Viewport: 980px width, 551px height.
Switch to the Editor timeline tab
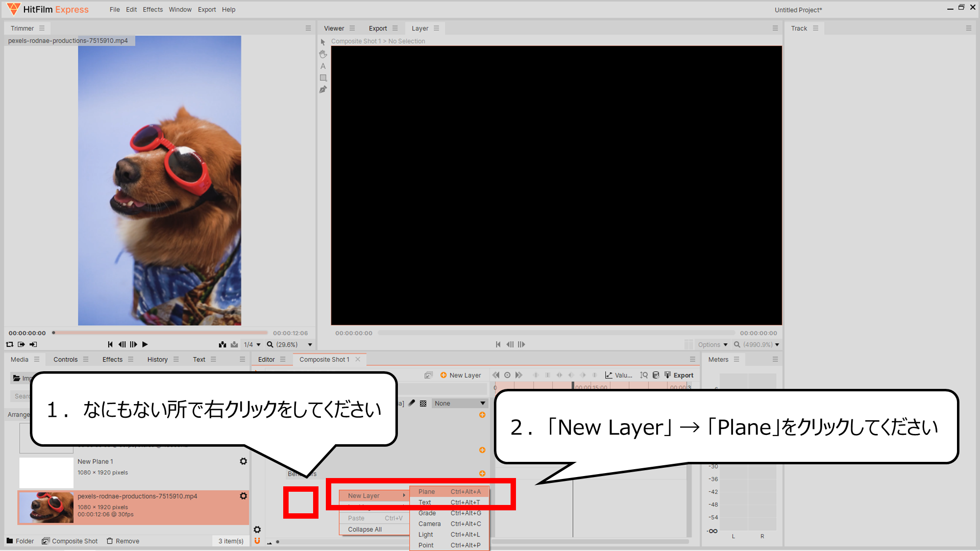[267, 359]
